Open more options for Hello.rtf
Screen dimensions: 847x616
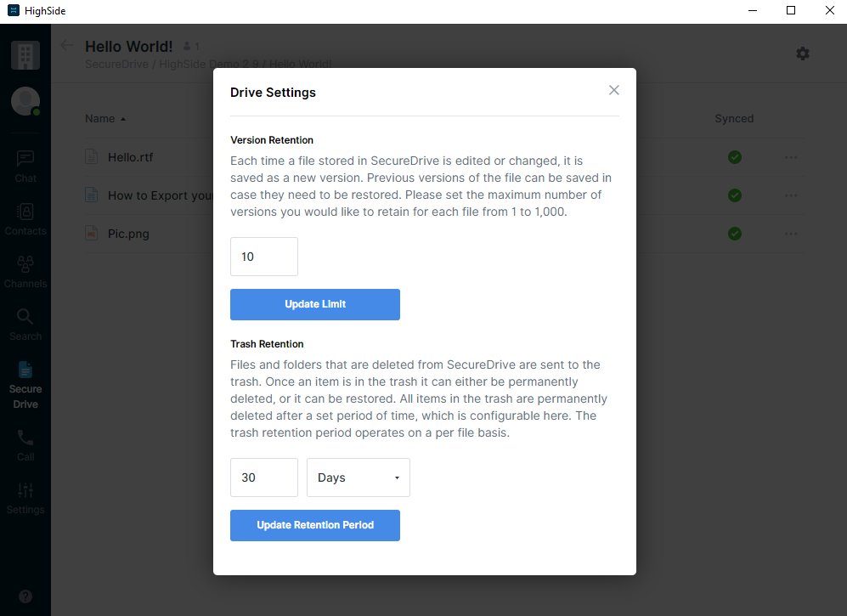(791, 157)
